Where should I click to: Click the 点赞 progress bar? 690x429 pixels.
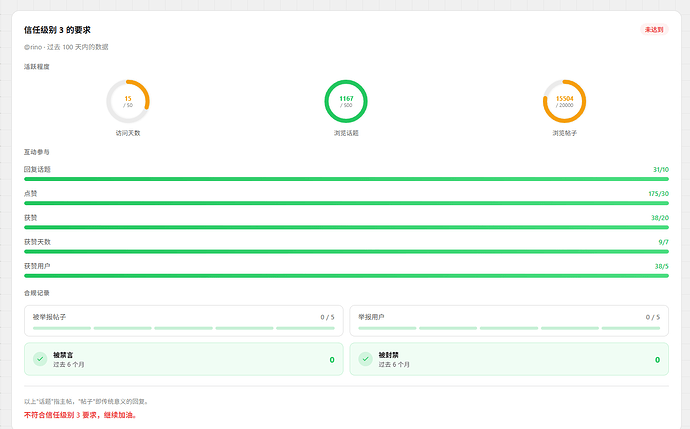(x=346, y=203)
